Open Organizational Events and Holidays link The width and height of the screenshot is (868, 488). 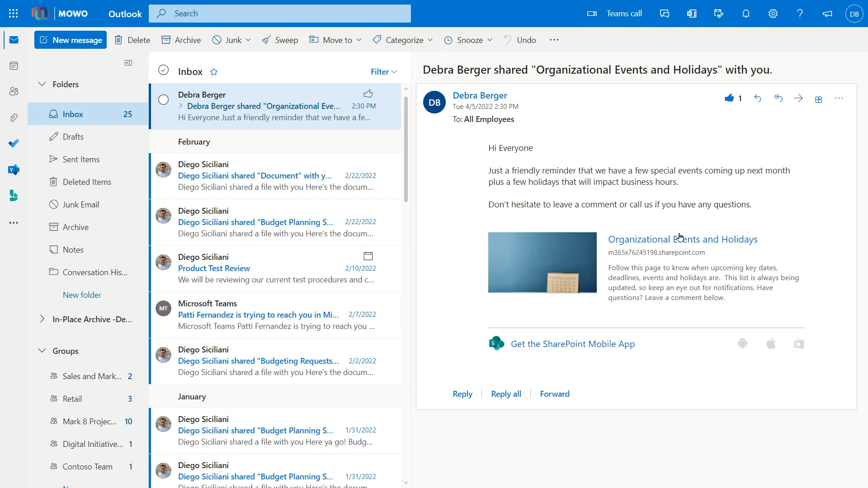tap(683, 239)
